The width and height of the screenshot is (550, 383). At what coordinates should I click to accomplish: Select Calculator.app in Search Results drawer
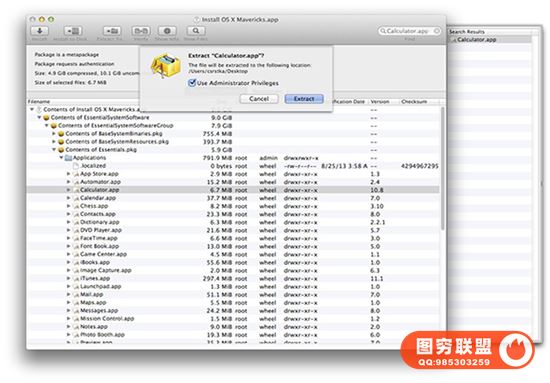(490, 40)
